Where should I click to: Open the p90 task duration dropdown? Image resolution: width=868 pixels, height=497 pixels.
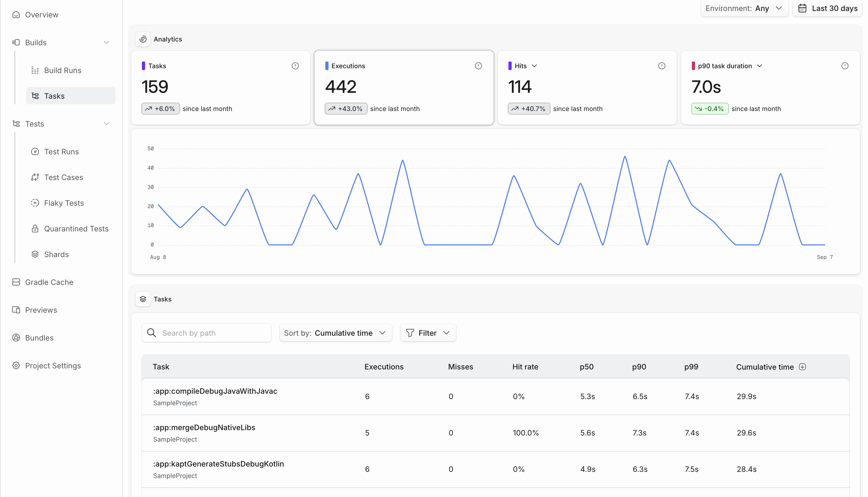click(x=760, y=66)
